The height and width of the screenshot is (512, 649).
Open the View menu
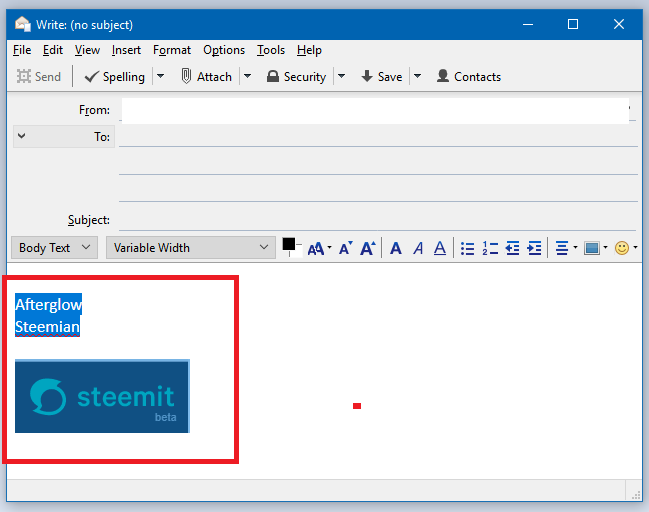(87, 50)
